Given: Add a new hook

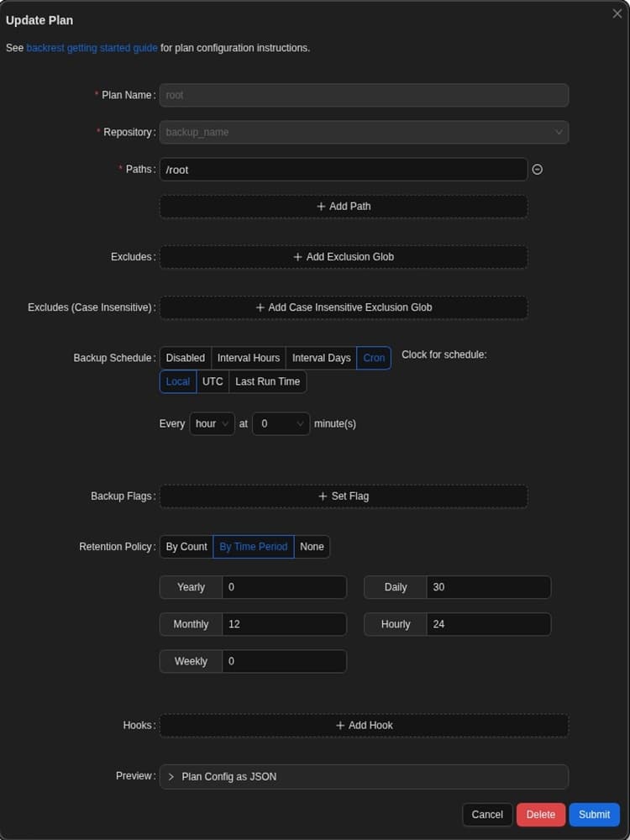Looking at the screenshot, I should coord(364,726).
